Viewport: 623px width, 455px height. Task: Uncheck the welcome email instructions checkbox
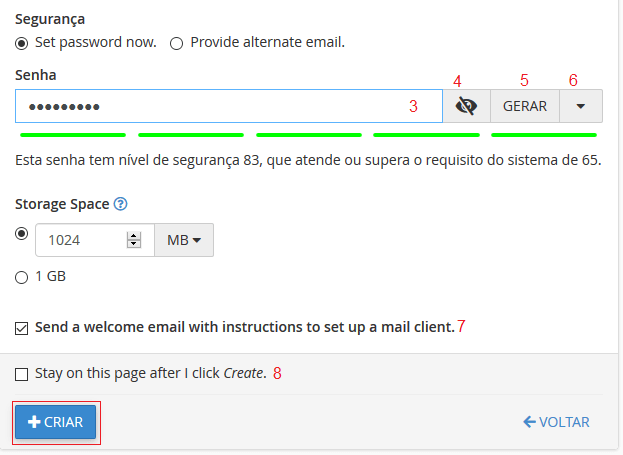[x=22, y=327]
